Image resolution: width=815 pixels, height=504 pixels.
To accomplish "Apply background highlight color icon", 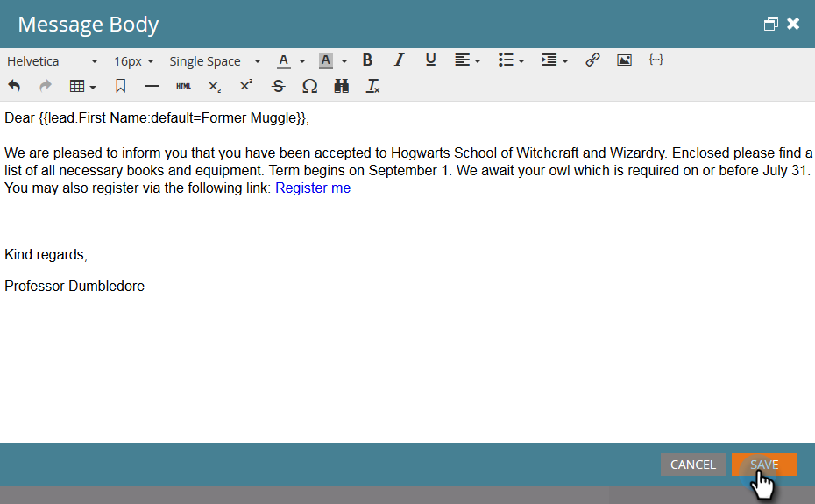I will tap(326, 60).
